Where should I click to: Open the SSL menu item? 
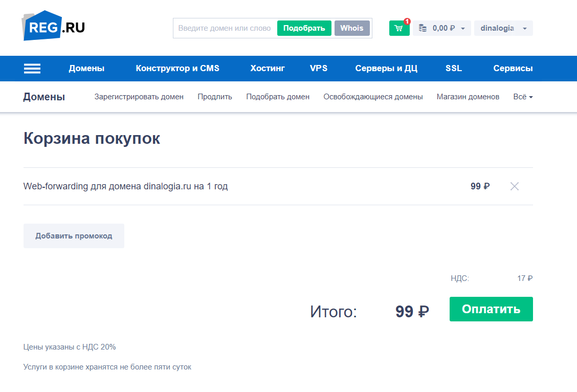pyautogui.click(x=454, y=69)
